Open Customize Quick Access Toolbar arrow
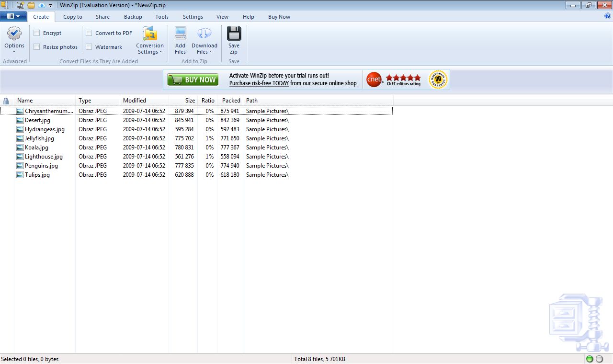This screenshot has height=364, width=613. (x=50, y=6)
